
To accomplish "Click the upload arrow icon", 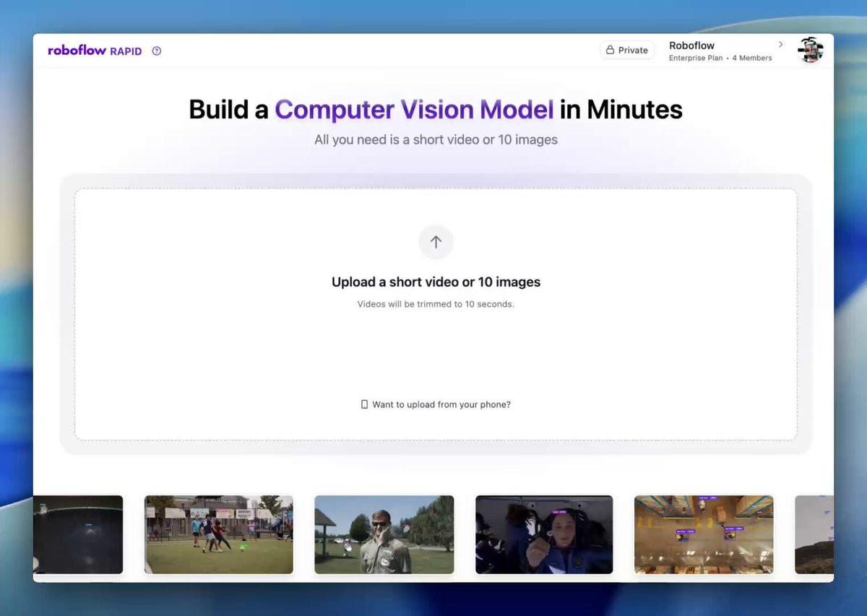I will (x=436, y=242).
